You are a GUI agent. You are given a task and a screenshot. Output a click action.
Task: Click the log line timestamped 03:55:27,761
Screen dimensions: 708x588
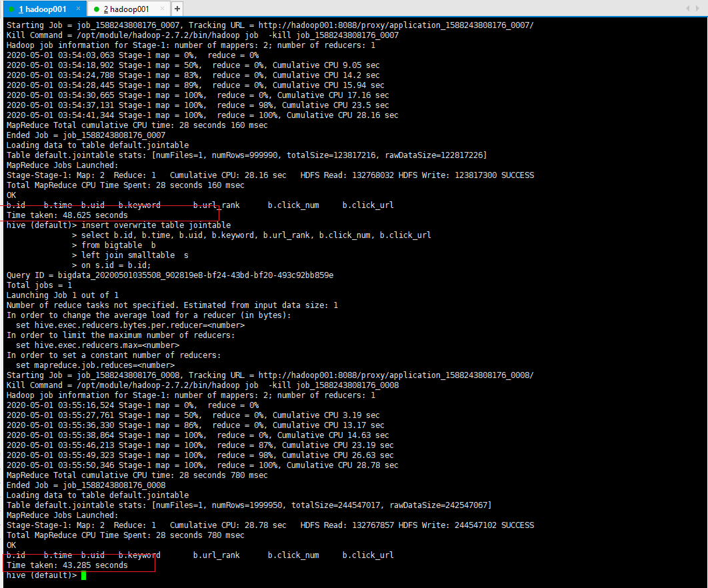(193, 415)
